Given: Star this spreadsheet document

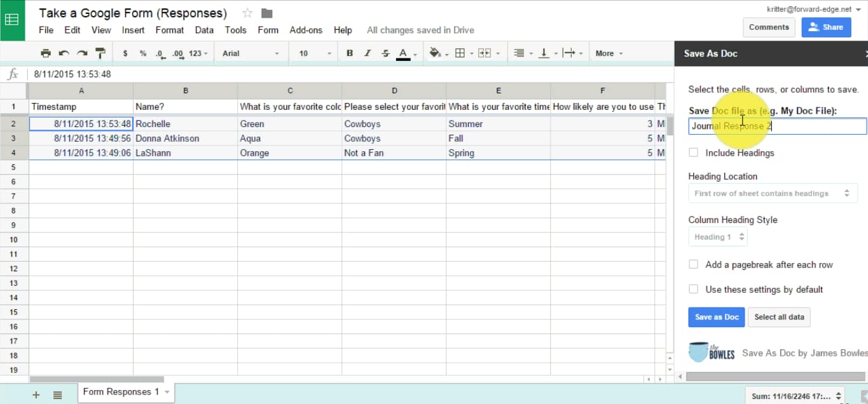Looking at the screenshot, I should [x=247, y=13].
